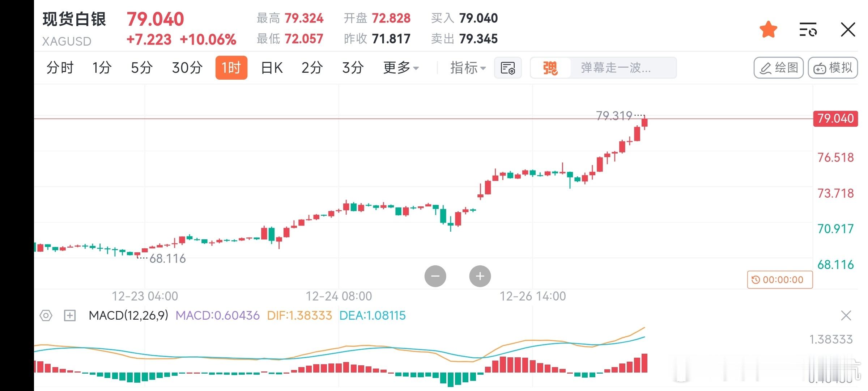The width and height of the screenshot is (868, 391).
Task: Close the MACD indicator panel
Action: point(846,316)
